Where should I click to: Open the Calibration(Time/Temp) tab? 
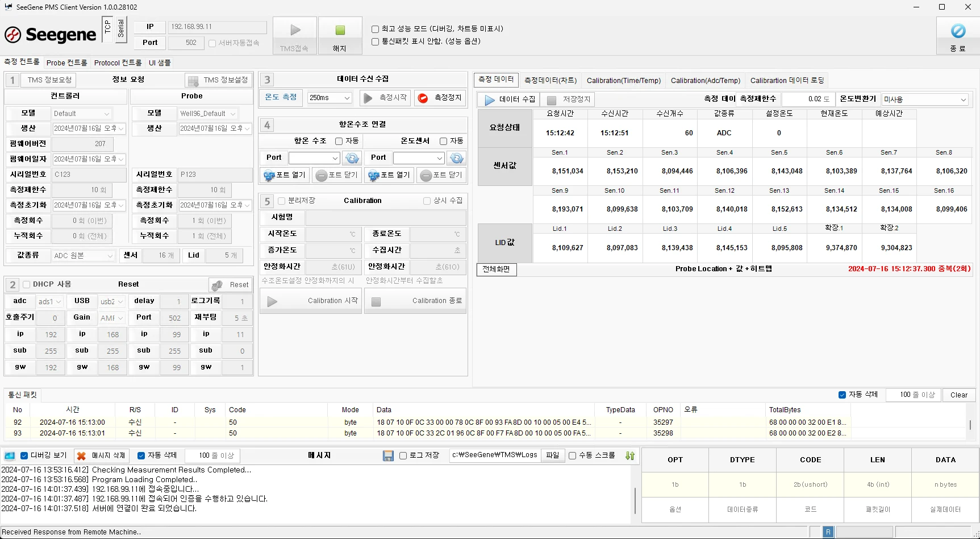(623, 81)
